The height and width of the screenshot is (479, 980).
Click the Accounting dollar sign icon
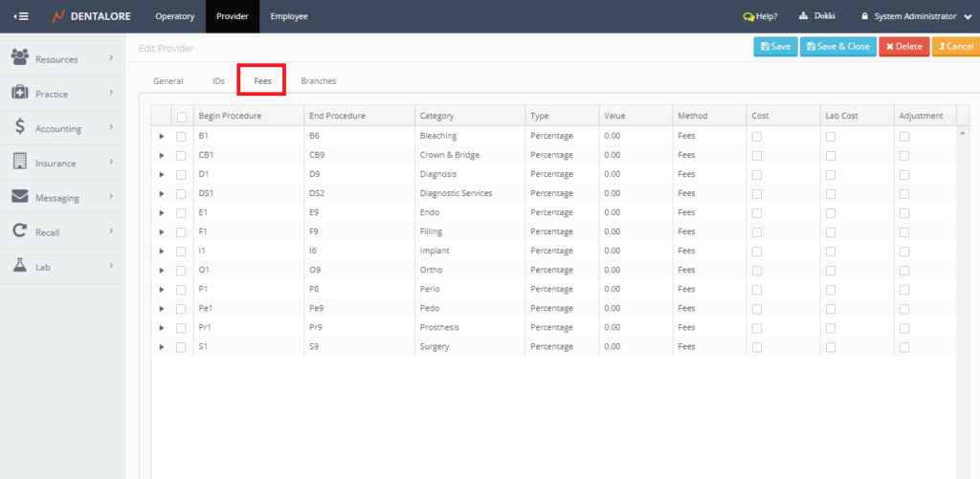(19, 127)
